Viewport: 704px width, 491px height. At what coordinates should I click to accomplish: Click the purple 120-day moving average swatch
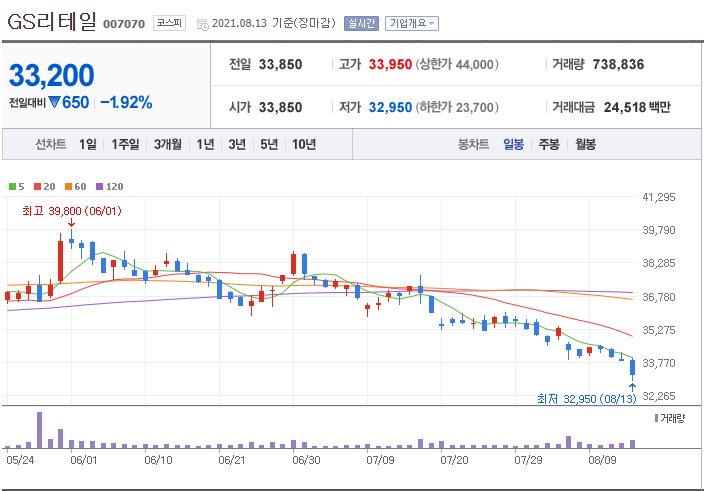click(100, 186)
